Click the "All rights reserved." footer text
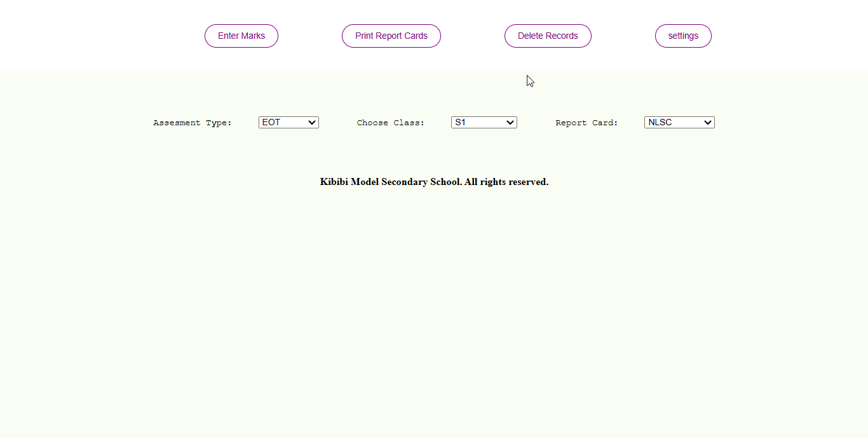The image size is (868, 438). pos(506,182)
